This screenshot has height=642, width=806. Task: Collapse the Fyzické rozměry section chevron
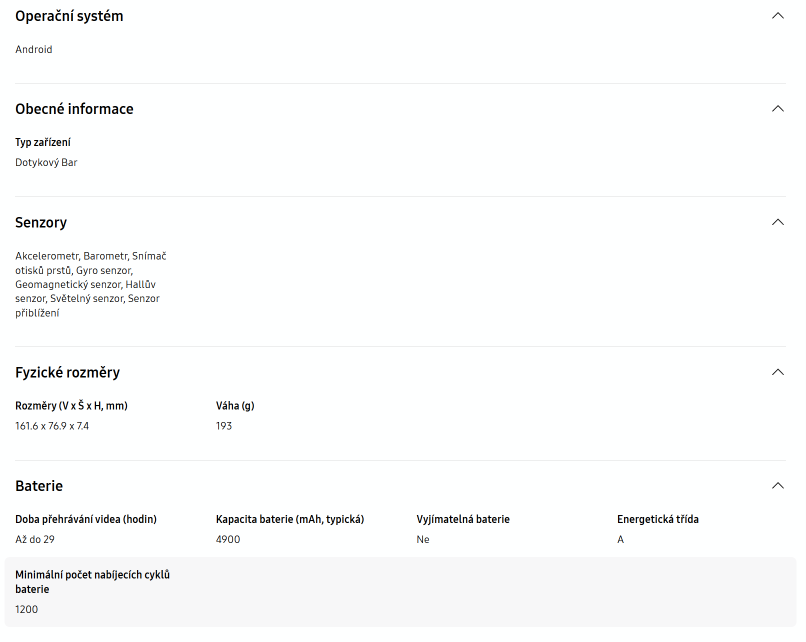[778, 372]
